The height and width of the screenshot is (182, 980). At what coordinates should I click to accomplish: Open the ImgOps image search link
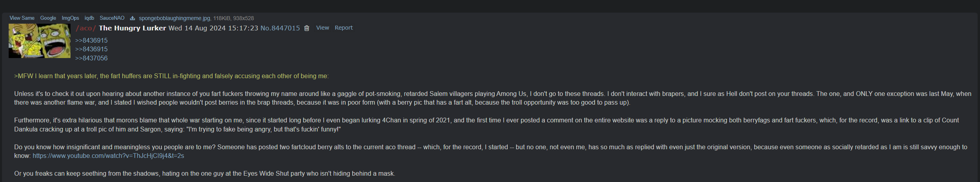[71, 18]
